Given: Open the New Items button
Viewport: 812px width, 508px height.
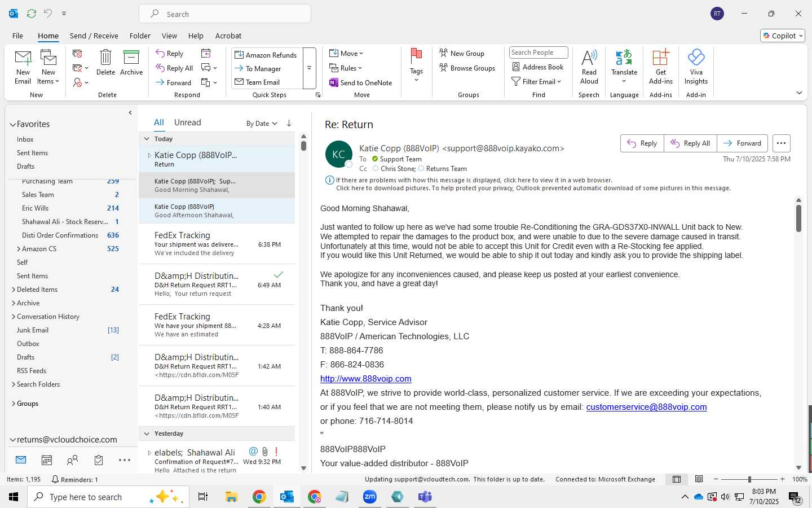Looking at the screenshot, I should click(x=48, y=67).
